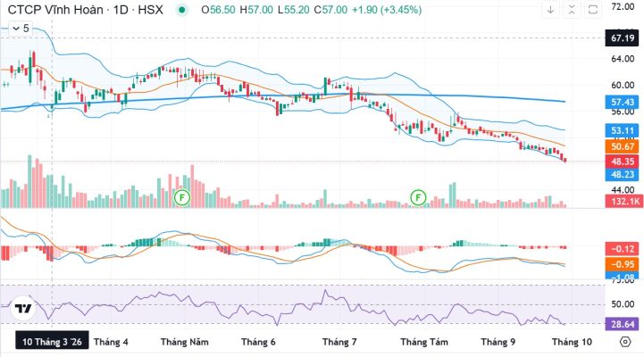Toggle the green market status dot
Image resolution: width=644 pixels, height=357 pixels.
click(182, 10)
